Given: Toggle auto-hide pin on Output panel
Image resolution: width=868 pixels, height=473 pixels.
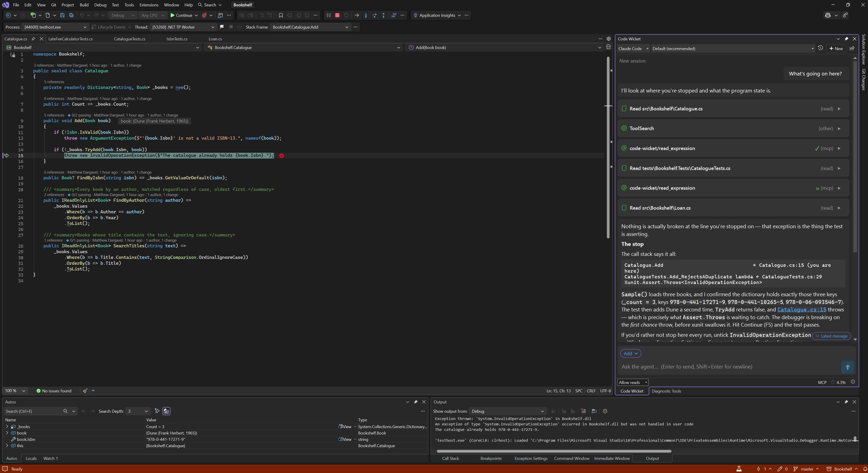Looking at the screenshot, I should pos(846,402).
